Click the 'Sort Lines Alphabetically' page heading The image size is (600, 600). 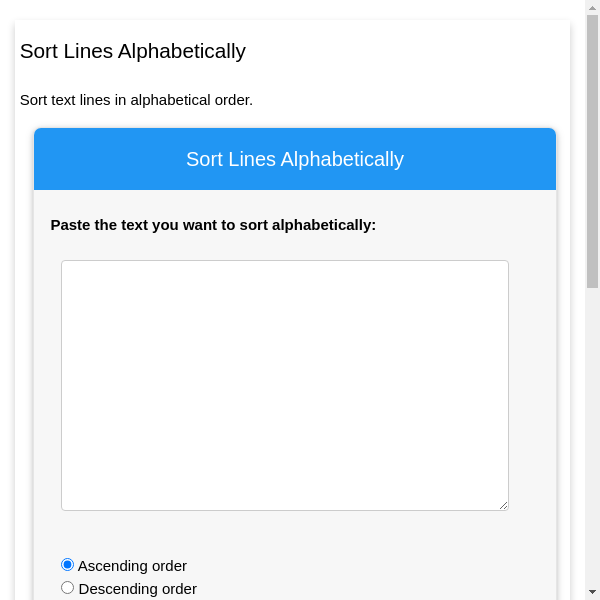coord(133,51)
